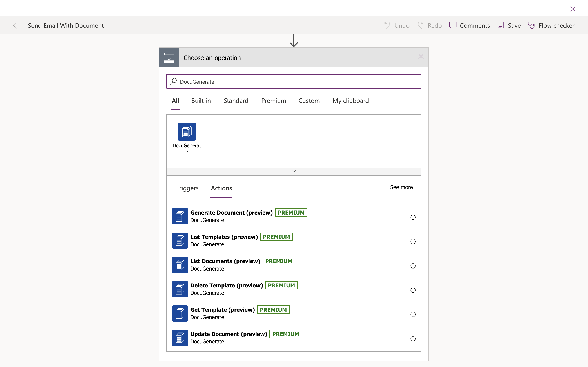Click the info icon next to Update Document
588x367 pixels.
[413, 338]
